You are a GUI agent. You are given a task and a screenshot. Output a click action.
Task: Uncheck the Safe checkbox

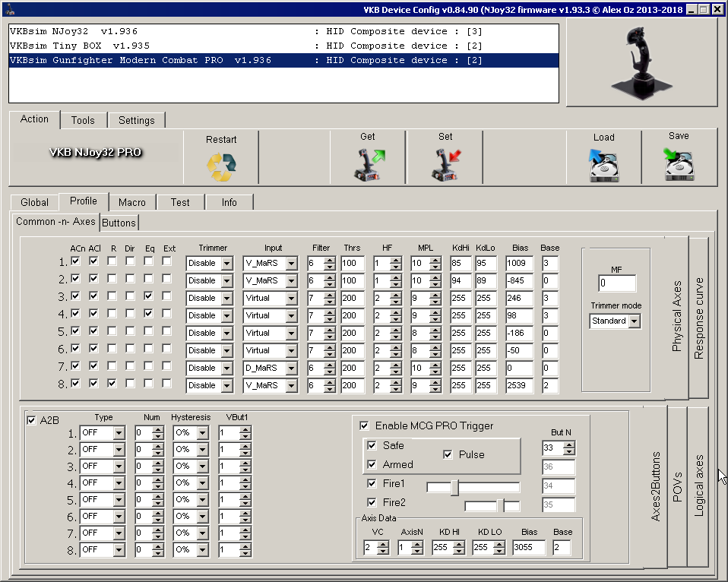pos(372,445)
